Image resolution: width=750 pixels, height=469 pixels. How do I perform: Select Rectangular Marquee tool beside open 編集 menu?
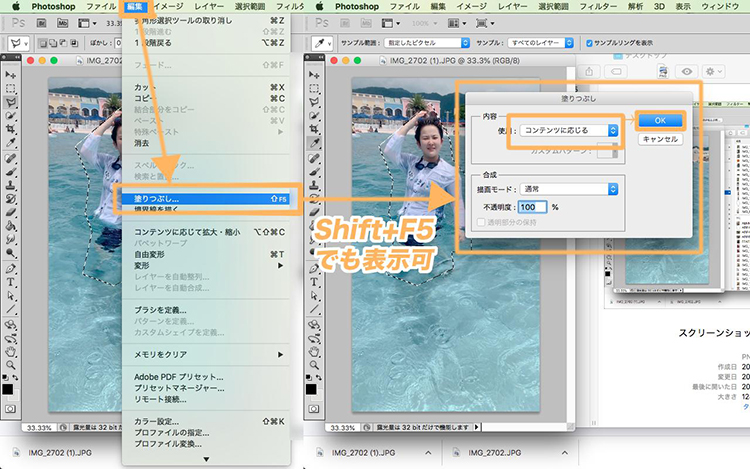pos(11,88)
